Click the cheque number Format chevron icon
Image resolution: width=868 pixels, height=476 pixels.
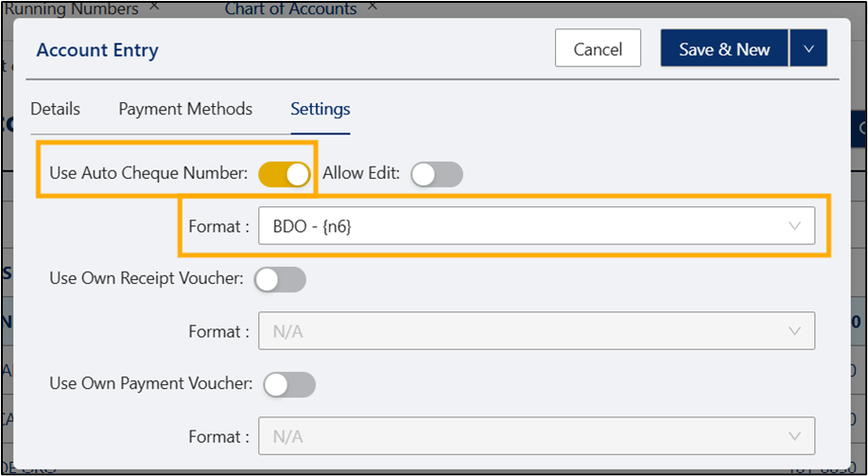[x=794, y=226]
